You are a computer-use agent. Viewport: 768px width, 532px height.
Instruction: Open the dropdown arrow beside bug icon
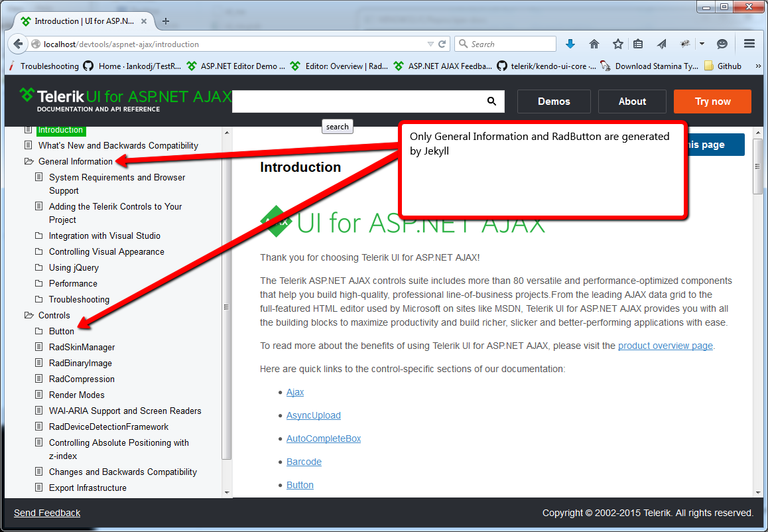pyautogui.click(x=702, y=44)
